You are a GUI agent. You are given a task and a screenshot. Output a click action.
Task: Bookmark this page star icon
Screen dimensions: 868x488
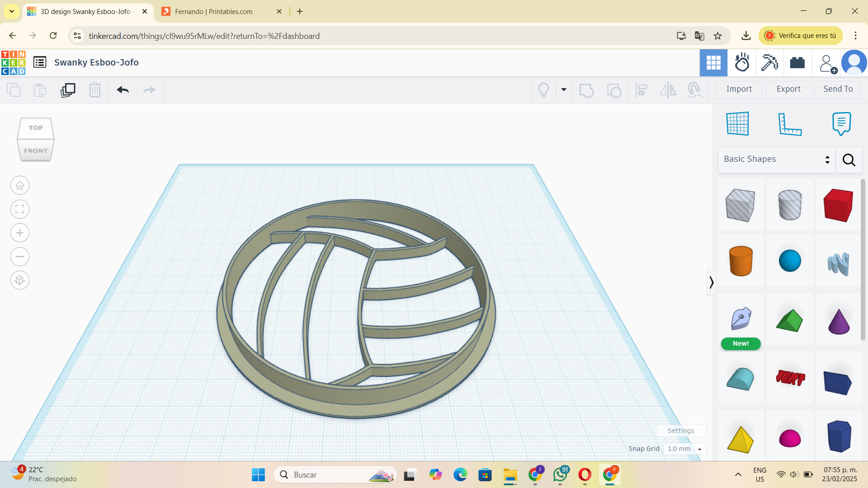[x=717, y=36]
